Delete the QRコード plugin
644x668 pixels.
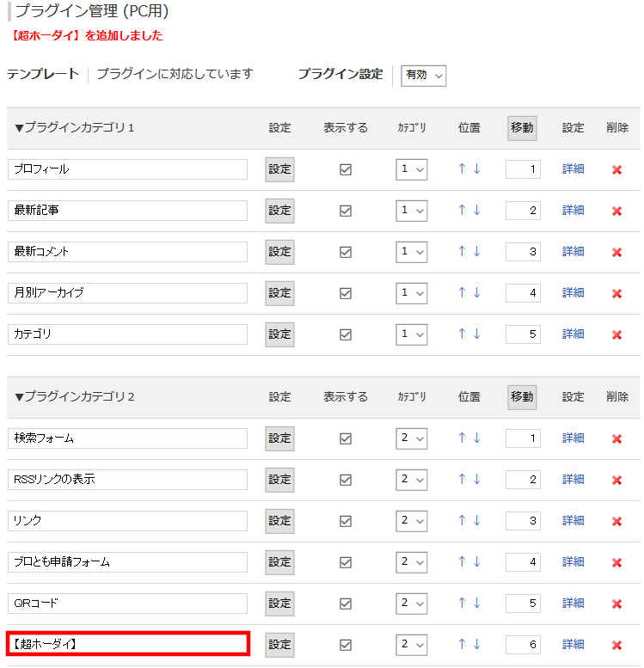pyautogui.click(x=616, y=604)
